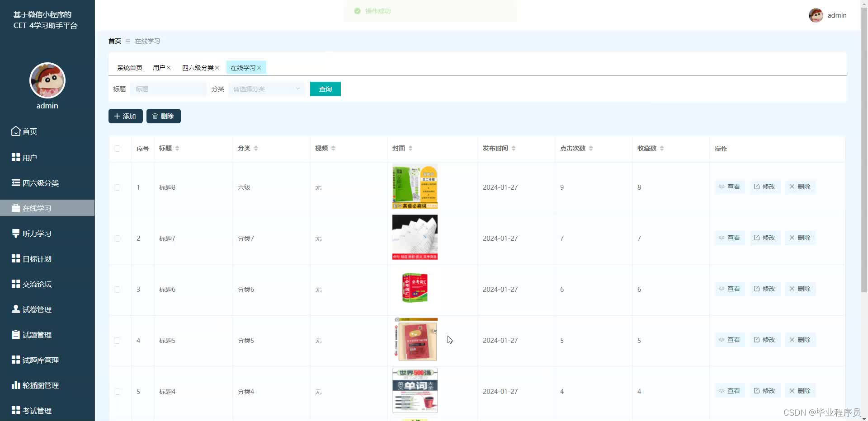Screen dimensions: 868x421
Task: Sort by the 视频 column
Action: pos(333,149)
